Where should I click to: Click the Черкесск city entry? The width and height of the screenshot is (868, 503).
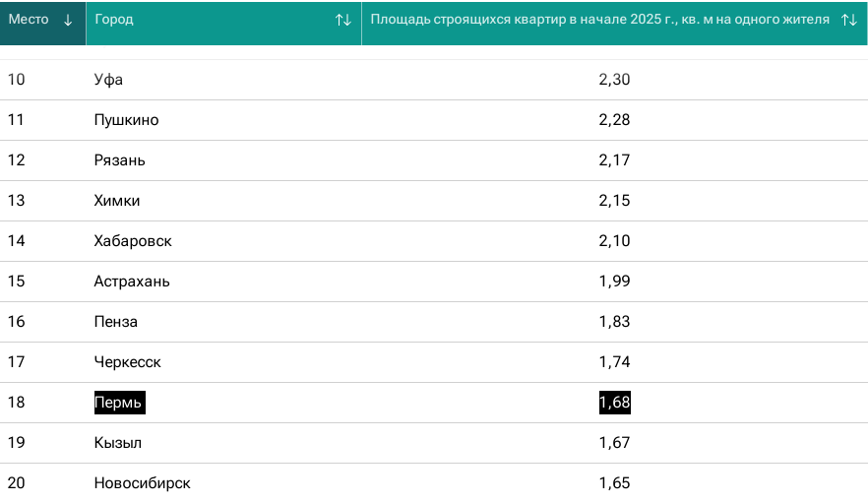point(127,362)
